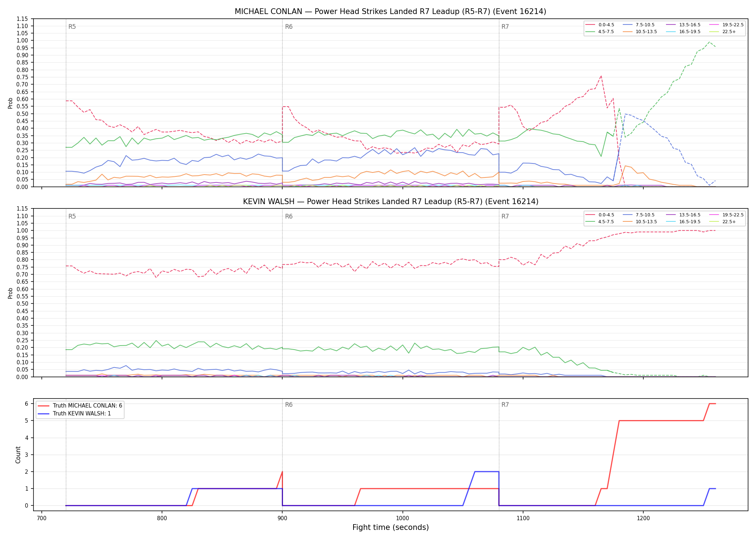The image size is (756, 540).
Task: Select '7.5-10.5' in the Michael Conlan chart legend
Action: [x=639, y=25]
